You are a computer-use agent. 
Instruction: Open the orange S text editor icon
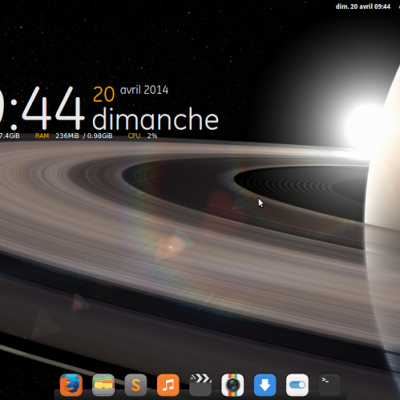[x=136, y=385]
